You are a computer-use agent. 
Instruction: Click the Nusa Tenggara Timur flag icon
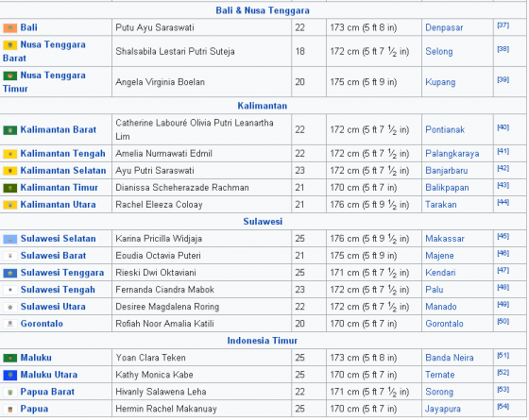[x=10, y=76]
